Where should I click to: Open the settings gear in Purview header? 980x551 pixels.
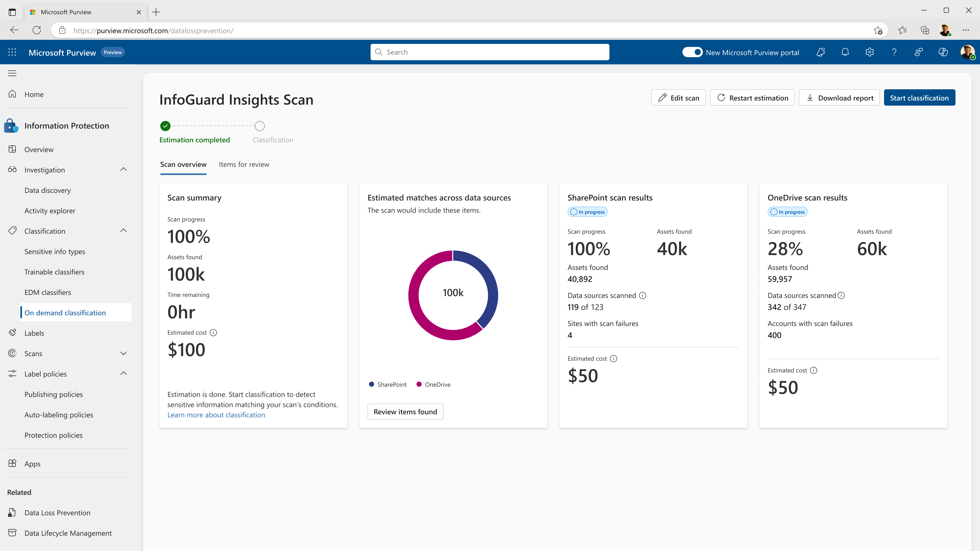tap(870, 52)
